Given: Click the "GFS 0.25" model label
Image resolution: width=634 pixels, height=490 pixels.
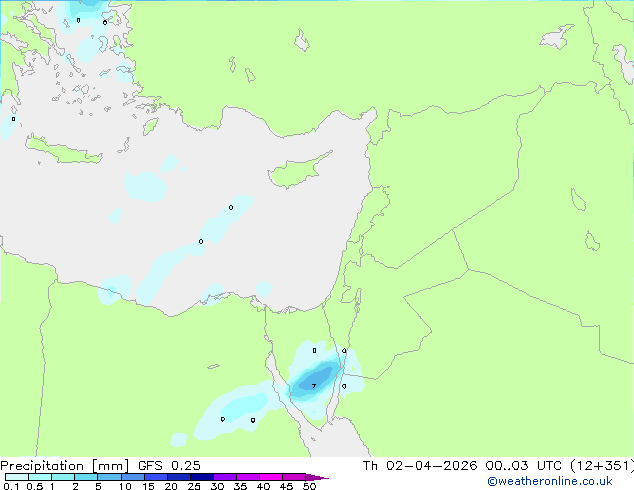Looking at the screenshot, I should click(169, 466).
